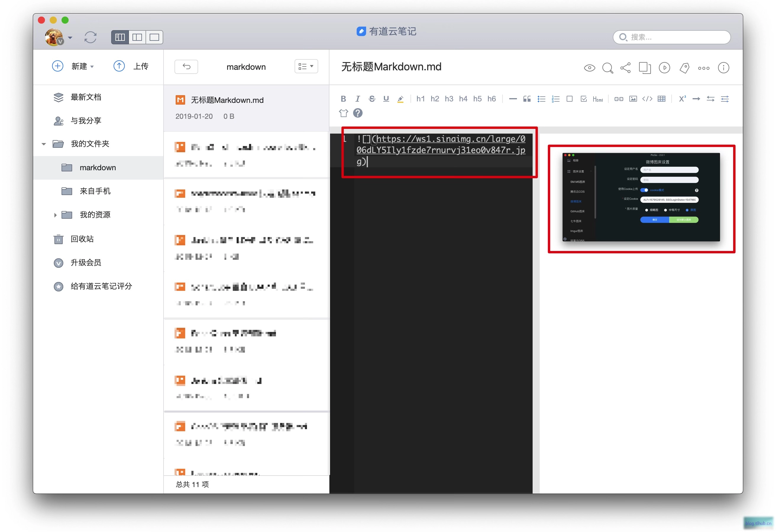Screen dimensions: 776x532
Task: Insert a horizontal rule
Action: [x=513, y=99]
